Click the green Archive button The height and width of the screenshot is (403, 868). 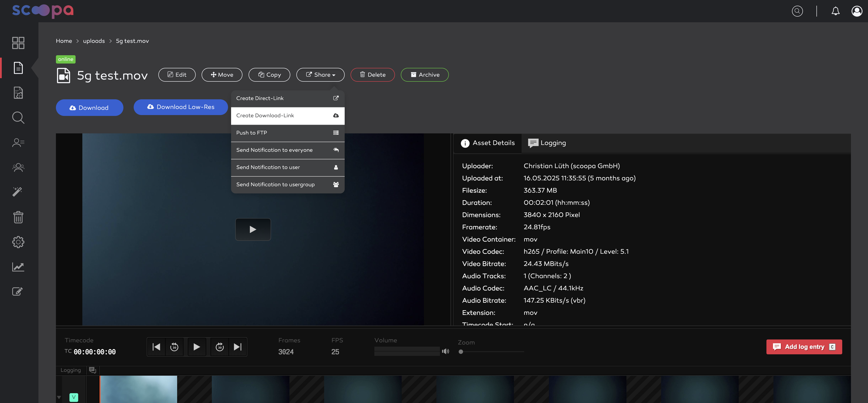click(425, 75)
